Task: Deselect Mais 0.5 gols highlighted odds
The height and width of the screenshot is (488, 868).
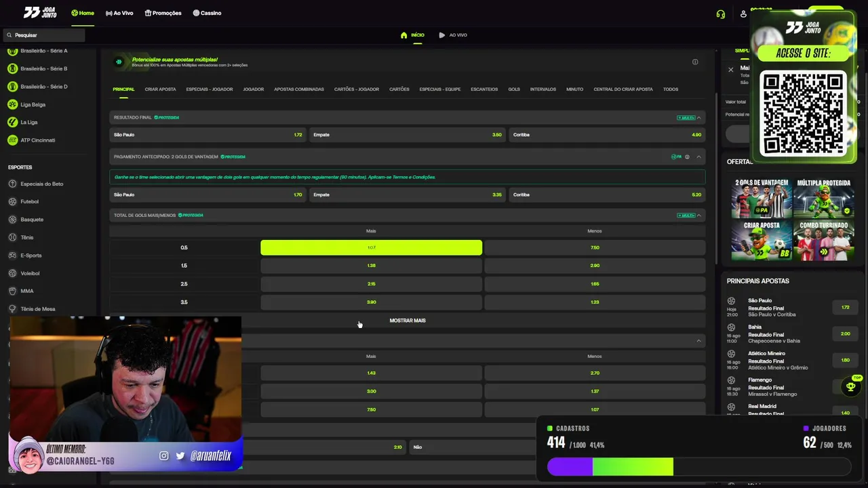Action: coord(371,247)
